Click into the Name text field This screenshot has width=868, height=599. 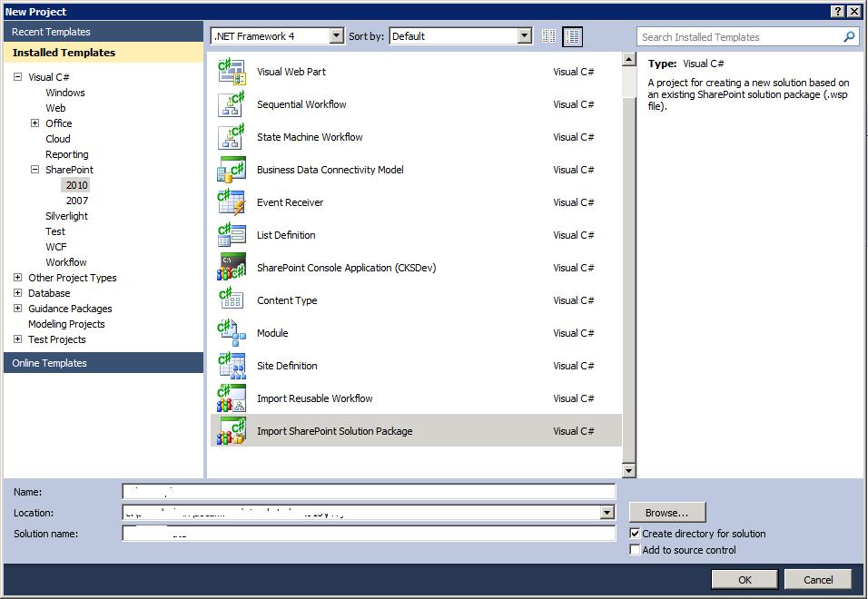pyautogui.click(x=369, y=492)
